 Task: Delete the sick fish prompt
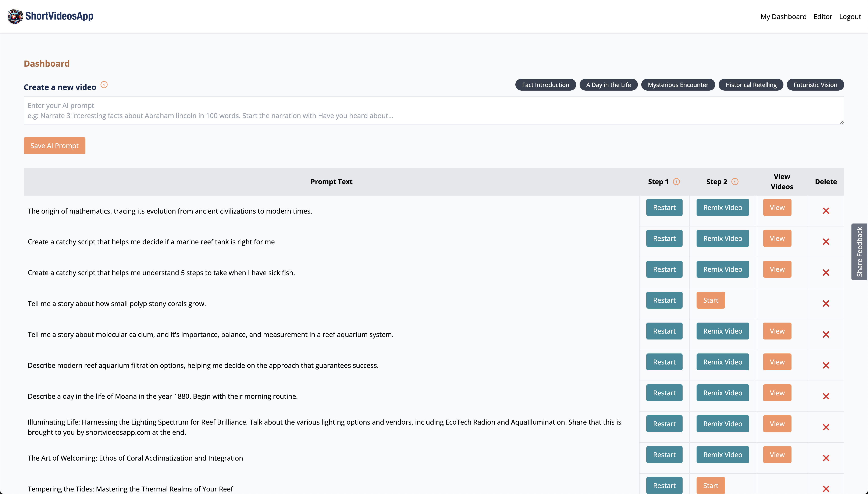tap(826, 273)
